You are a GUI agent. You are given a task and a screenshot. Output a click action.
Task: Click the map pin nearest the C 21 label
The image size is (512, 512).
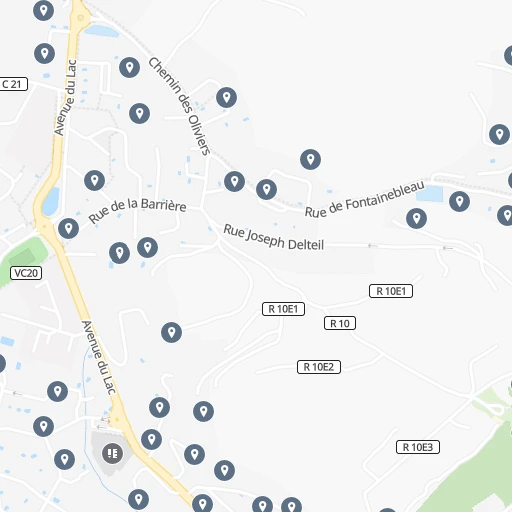pyautogui.click(x=44, y=53)
